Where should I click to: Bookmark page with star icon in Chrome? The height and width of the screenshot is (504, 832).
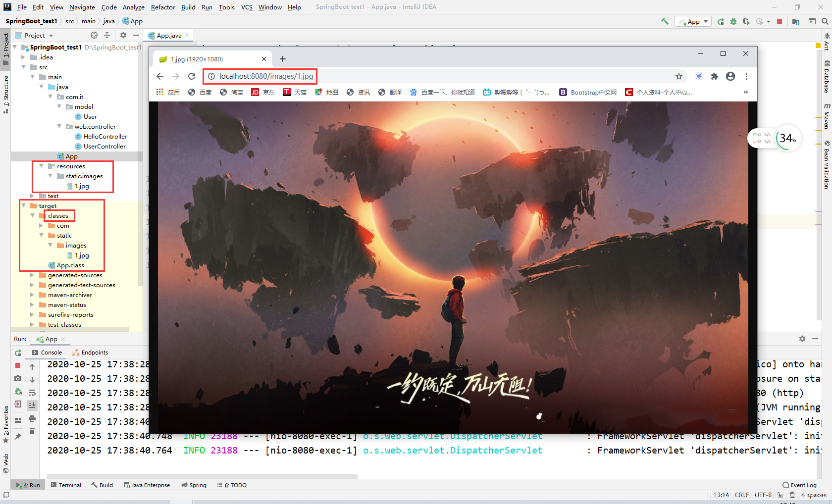679,76
